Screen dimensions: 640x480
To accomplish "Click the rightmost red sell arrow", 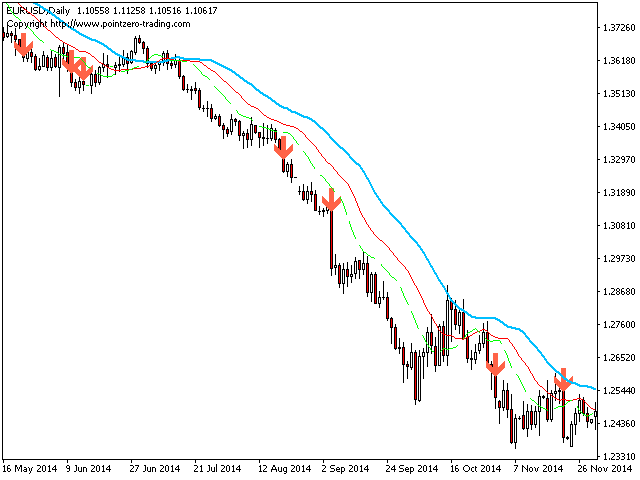I will click(563, 378).
